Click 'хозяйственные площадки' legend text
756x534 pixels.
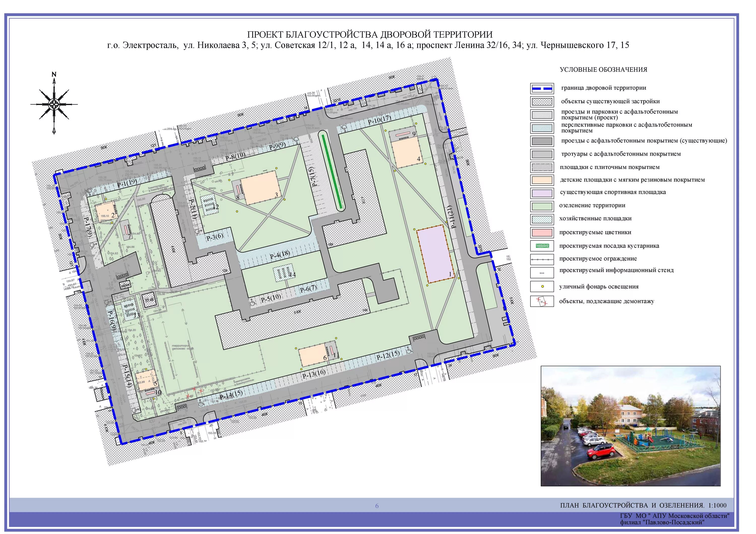point(595,218)
